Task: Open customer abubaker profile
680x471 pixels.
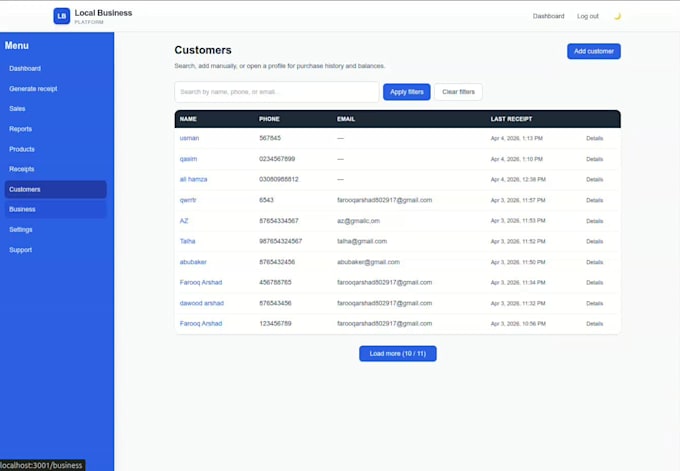Action: 193,262
